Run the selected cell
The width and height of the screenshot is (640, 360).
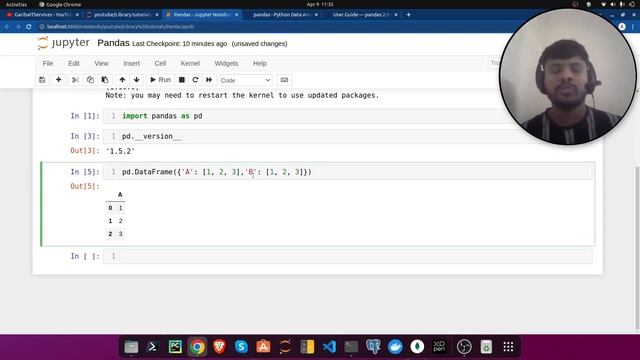coord(160,80)
